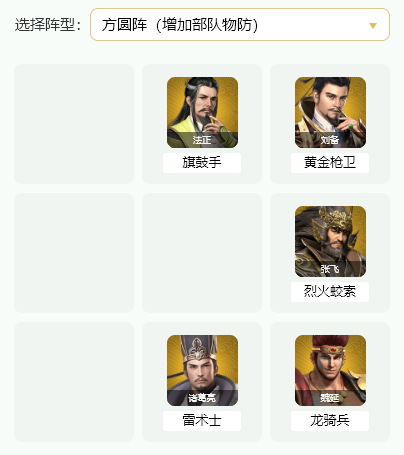Click the orange dropdown arrow
Screen dimensions: 404x455
[373, 26]
